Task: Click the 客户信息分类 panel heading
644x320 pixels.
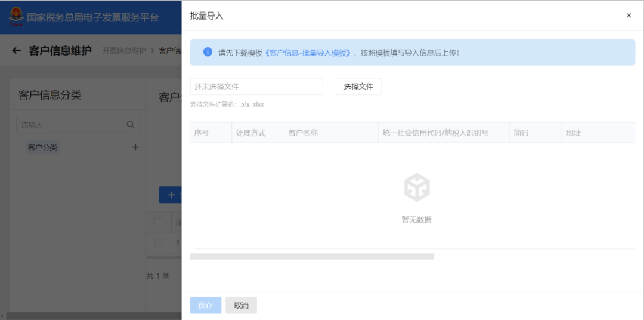Action: (x=49, y=95)
